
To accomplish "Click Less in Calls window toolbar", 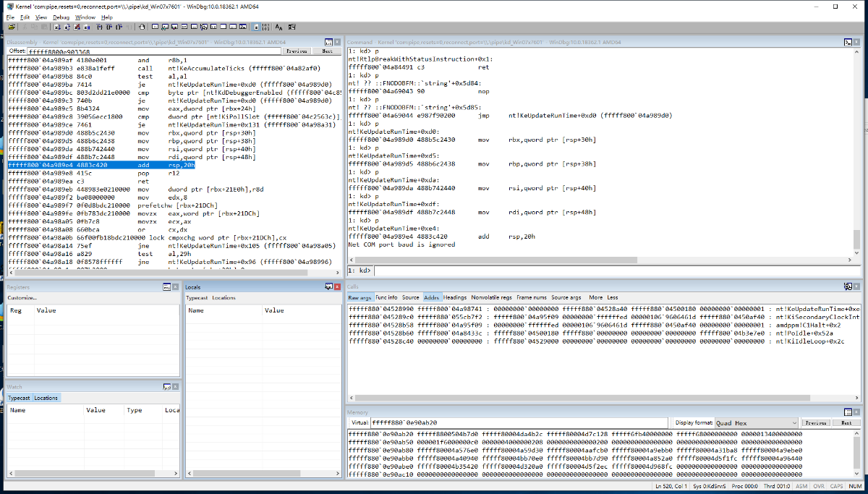I will 613,297.
